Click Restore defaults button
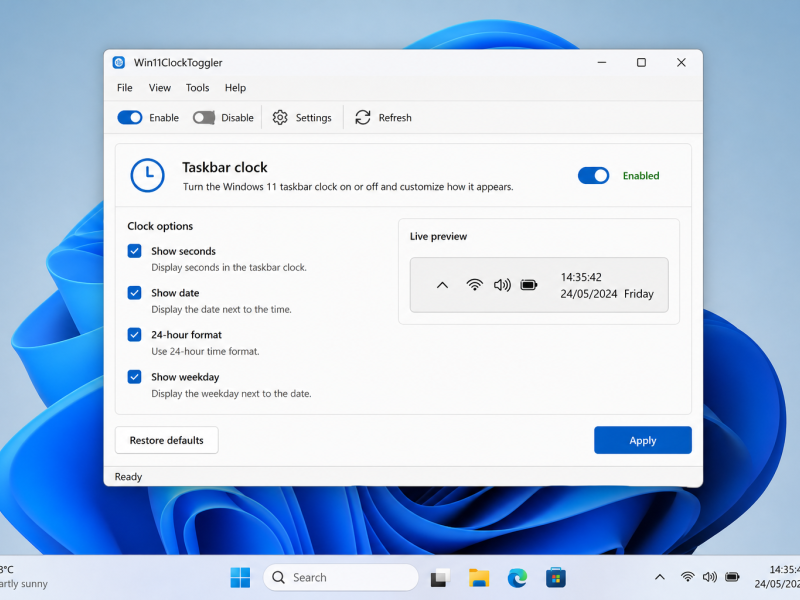Viewport: 800px width, 600px height. tap(167, 440)
